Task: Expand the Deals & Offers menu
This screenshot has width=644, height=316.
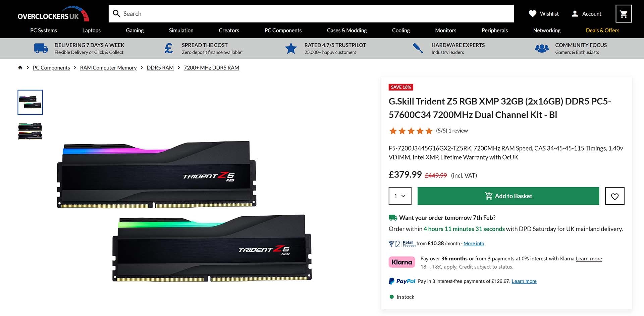Action: [x=602, y=30]
